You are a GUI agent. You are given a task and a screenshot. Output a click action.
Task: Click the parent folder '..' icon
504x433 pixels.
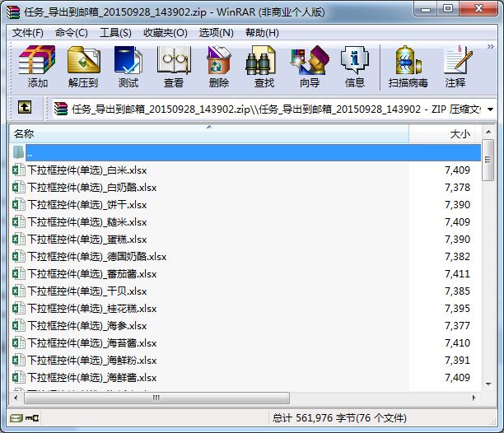pos(19,152)
